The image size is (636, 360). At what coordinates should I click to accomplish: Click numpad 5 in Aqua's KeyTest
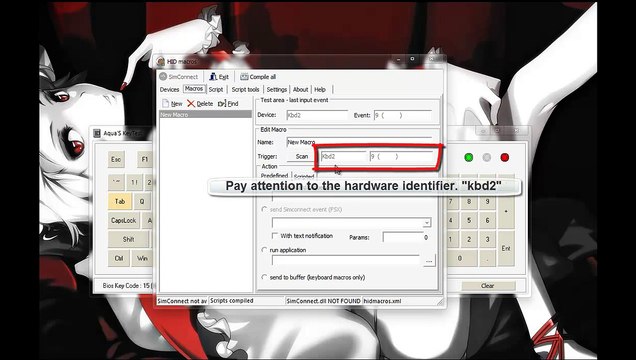click(x=469, y=221)
